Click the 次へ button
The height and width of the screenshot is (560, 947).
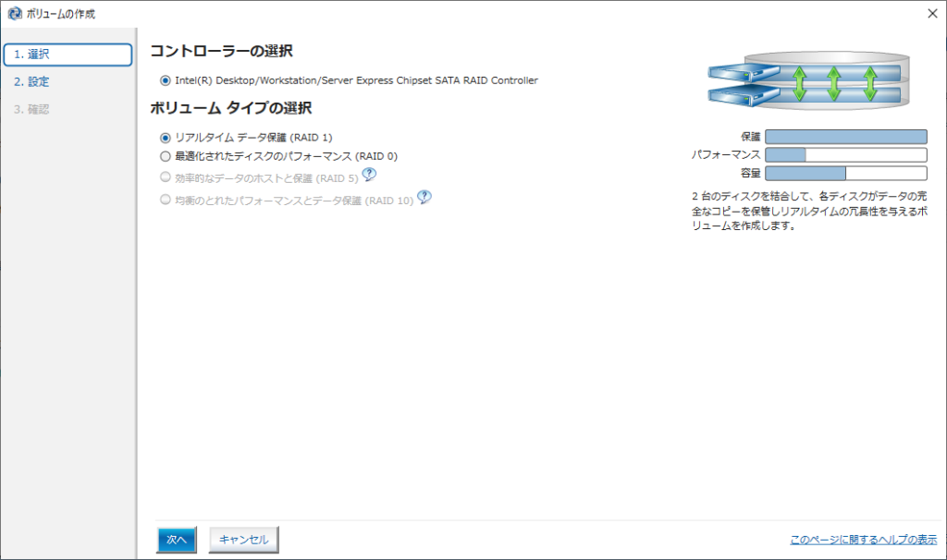point(177,540)
